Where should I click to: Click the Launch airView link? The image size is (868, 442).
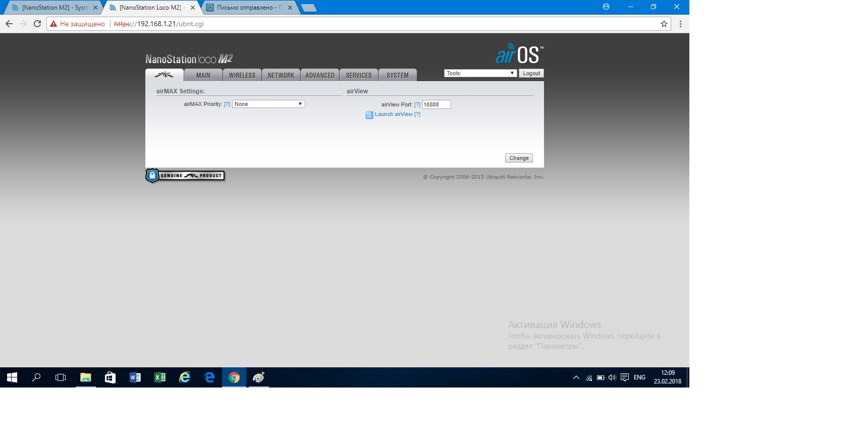[394, 114]
